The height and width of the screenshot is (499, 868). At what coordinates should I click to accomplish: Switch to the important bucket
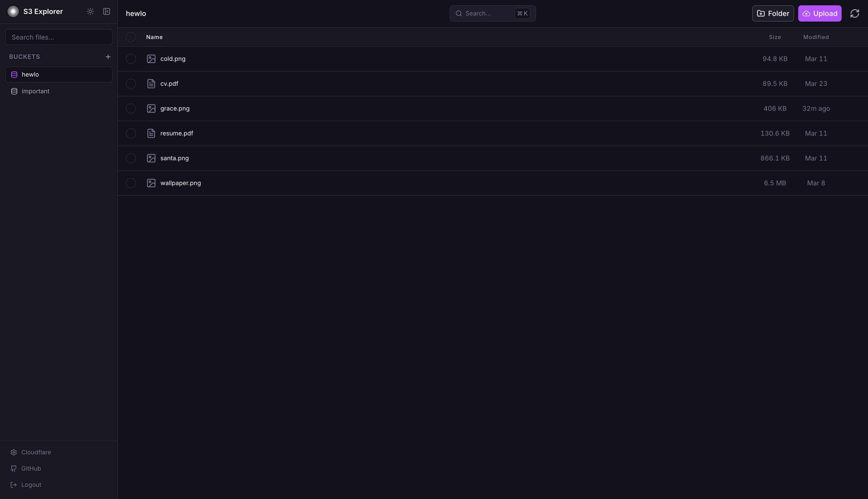(x=36, y=91)
